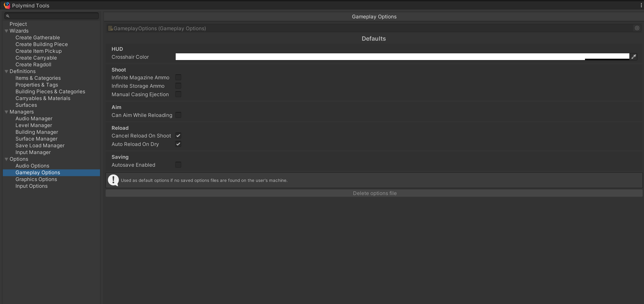
Task: Click the eyedropper icon beside Crosshair Color
Action: point(634,57)
